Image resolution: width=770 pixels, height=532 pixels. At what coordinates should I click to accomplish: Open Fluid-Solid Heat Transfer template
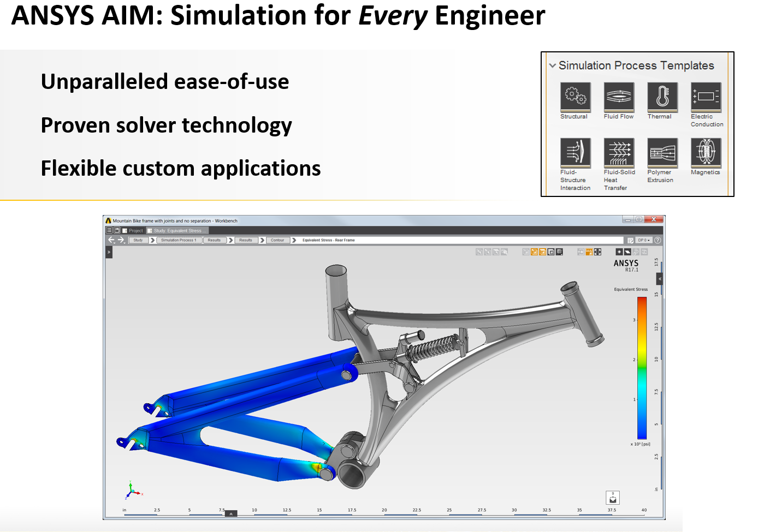pos(619,153)
